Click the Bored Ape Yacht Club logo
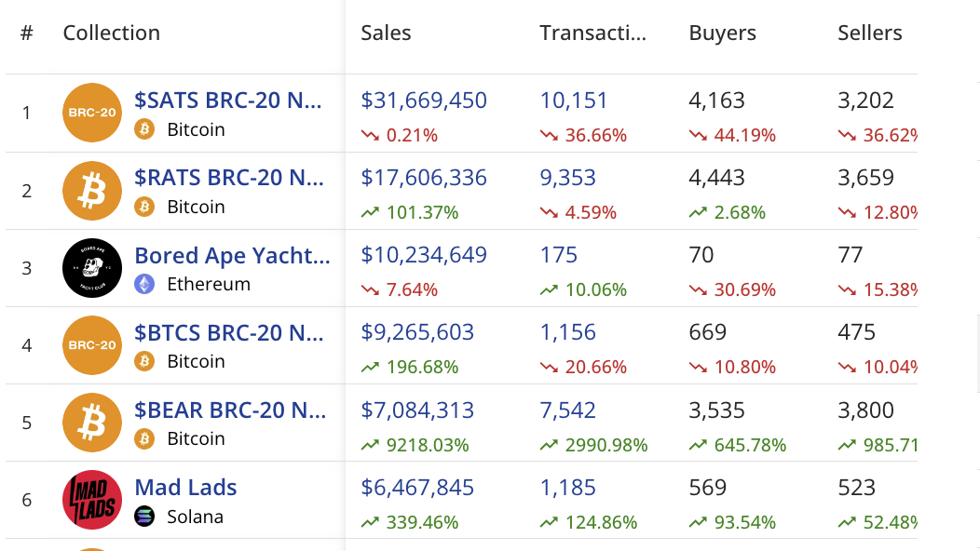Image resolution: width=980 pixels, height=551 pixels. click(x=92, y=268)
